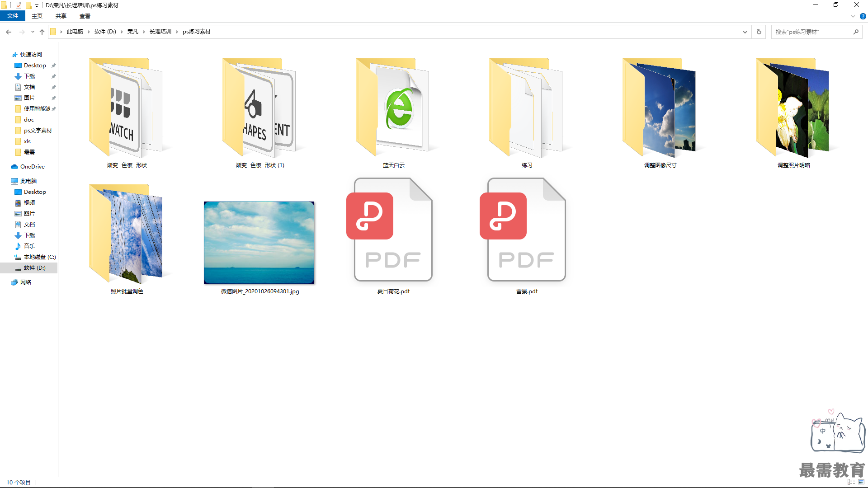Open pinned 图片 under 快速访问

coord(29,98)
